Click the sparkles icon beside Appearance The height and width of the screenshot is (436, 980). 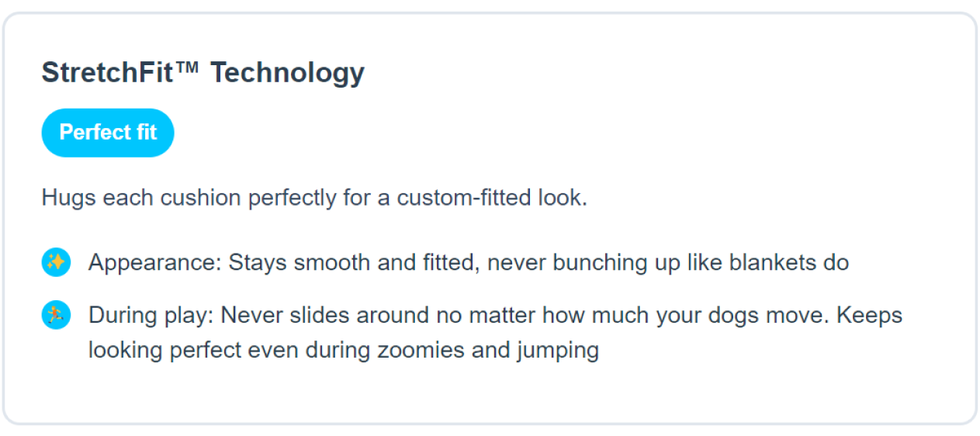pos(56,262)
